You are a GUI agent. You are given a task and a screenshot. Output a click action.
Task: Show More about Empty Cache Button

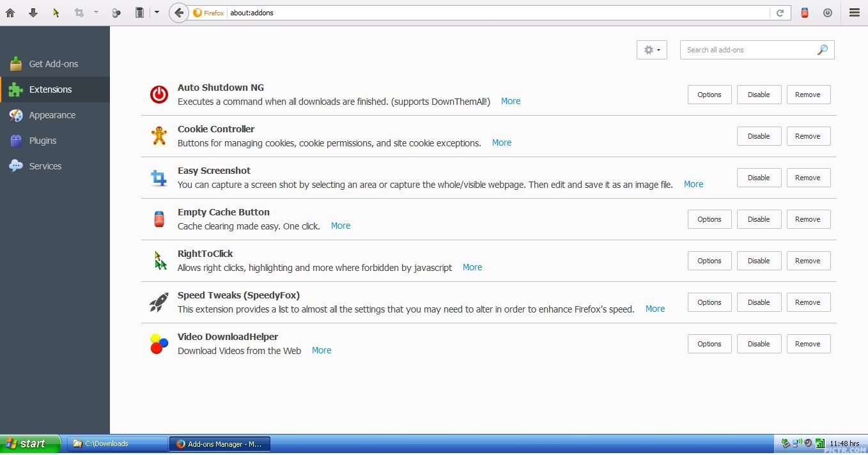(341, 226)
